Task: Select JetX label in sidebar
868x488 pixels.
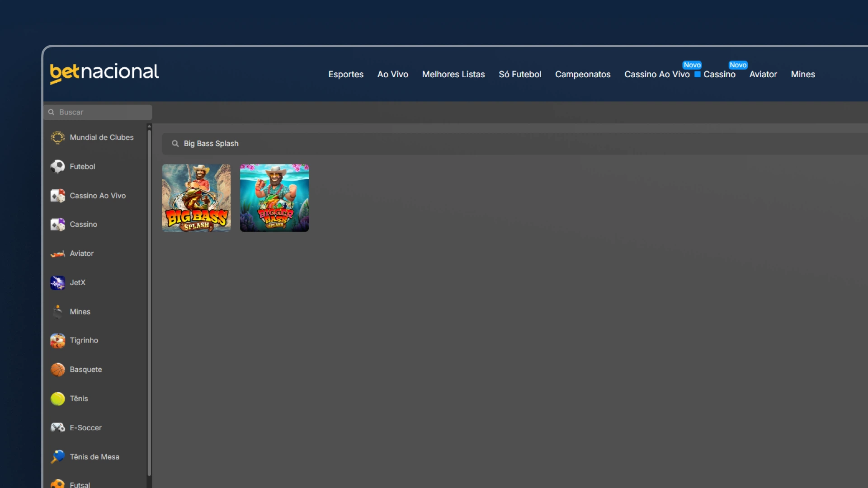Action: pos(77,282)
